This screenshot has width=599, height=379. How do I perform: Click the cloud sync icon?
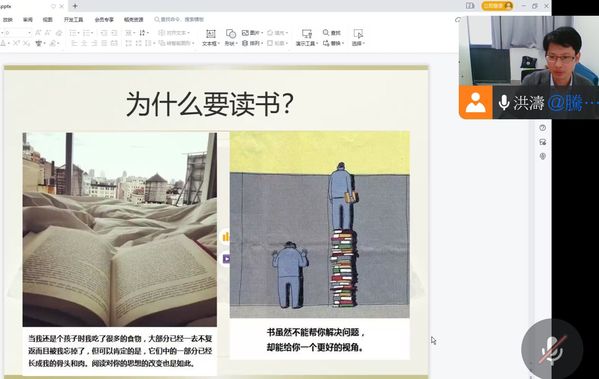click(457, 19)
